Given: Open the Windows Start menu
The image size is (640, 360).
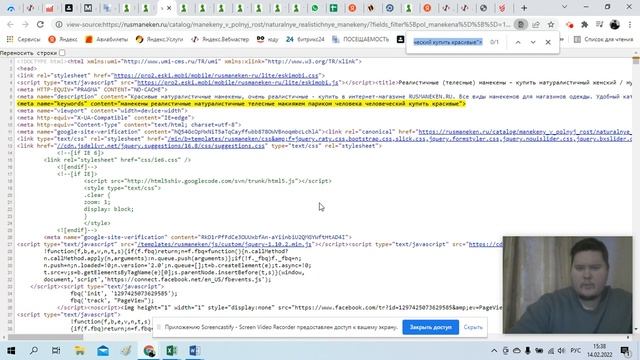Looking at the screenshot, I should (x=11, y=351).
